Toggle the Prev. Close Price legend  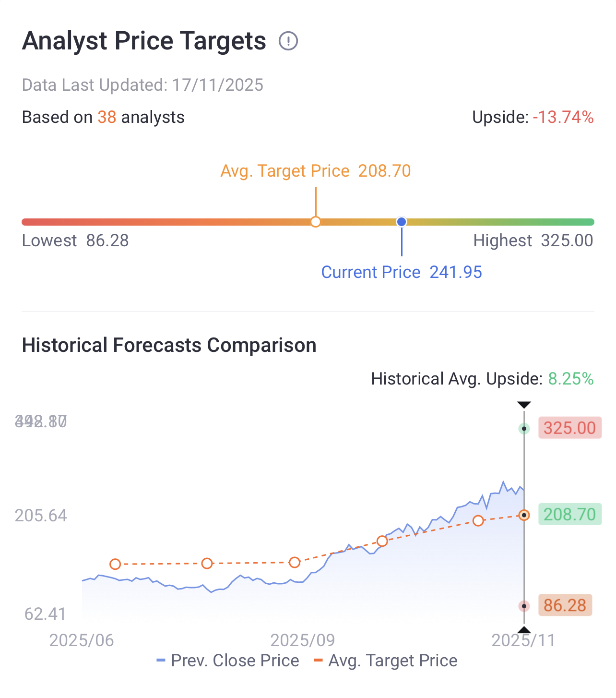pyautogui.click(x=228, y=661)
